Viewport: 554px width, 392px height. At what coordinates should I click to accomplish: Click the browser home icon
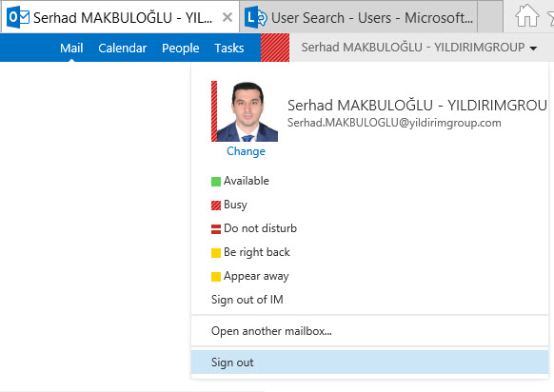526,15
